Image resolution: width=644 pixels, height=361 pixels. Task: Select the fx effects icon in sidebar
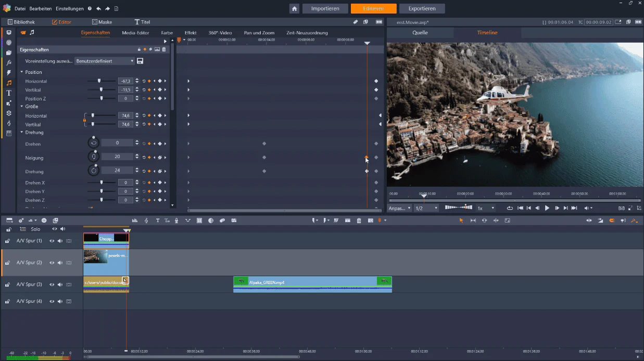[9, 62]
